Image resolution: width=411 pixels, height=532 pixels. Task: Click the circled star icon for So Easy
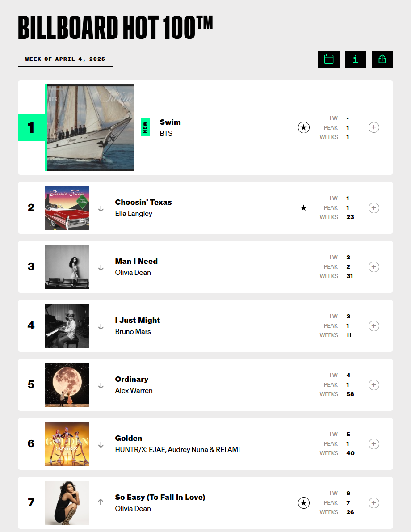click(x=303, y=503)
